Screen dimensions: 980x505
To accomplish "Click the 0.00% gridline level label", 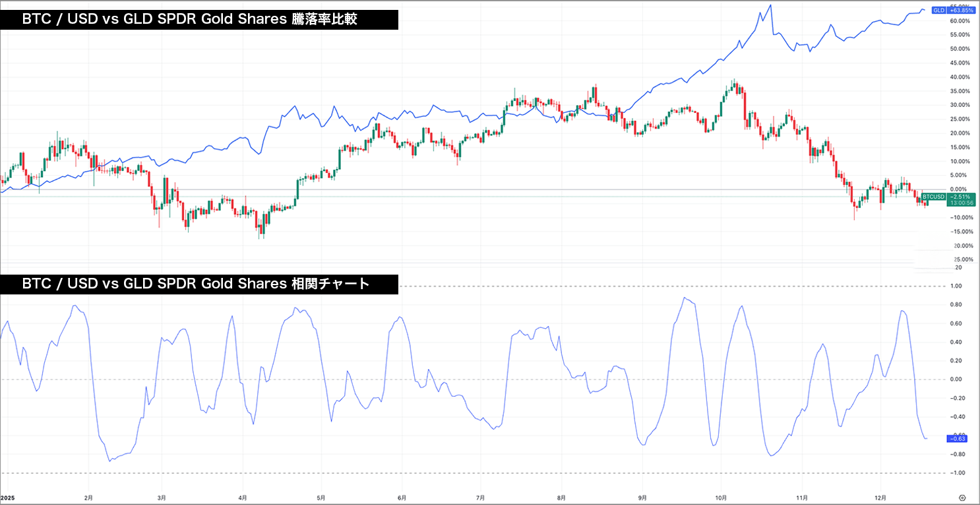I will point(960,189).
